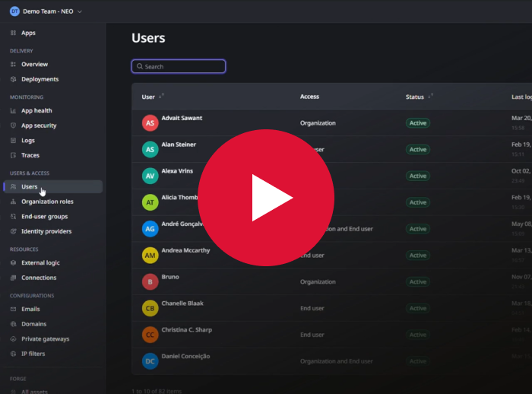The width and height of the screenshot is (532, 394).
Task: Open the Apps menu item
Action: 29,33
